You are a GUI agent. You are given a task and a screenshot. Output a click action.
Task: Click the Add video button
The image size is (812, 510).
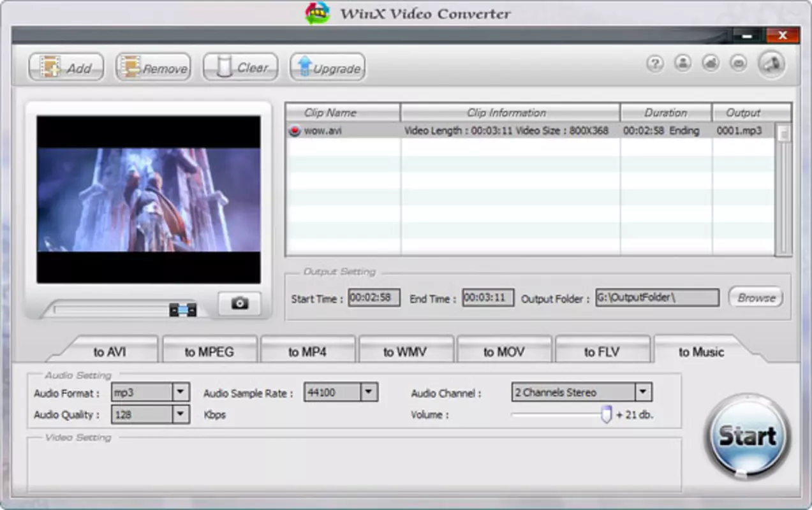tap(66, 67)
